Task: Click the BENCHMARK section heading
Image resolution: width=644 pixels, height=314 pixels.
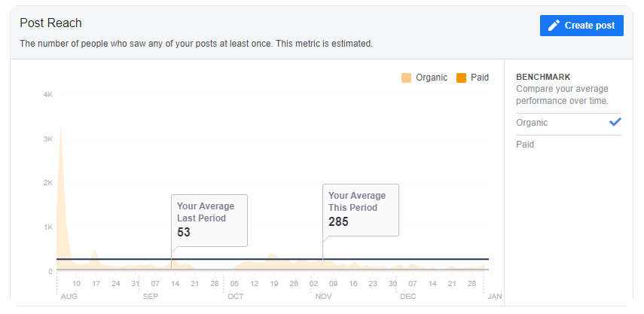Action: coord(543,77)
